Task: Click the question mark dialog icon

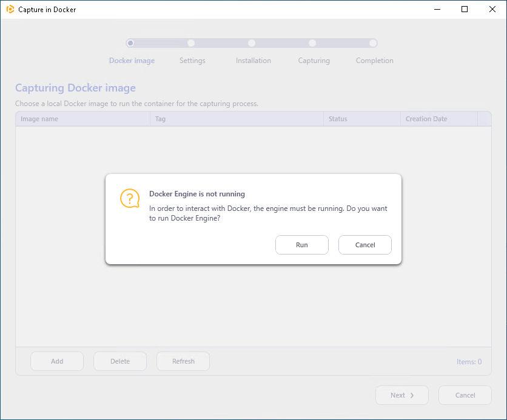Action: (130, 198)
